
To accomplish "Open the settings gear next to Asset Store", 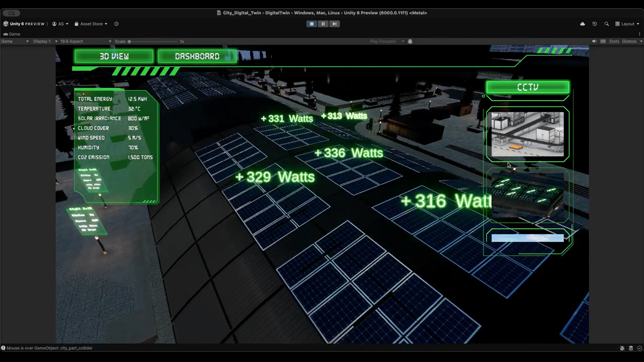I will coord(116,24).
